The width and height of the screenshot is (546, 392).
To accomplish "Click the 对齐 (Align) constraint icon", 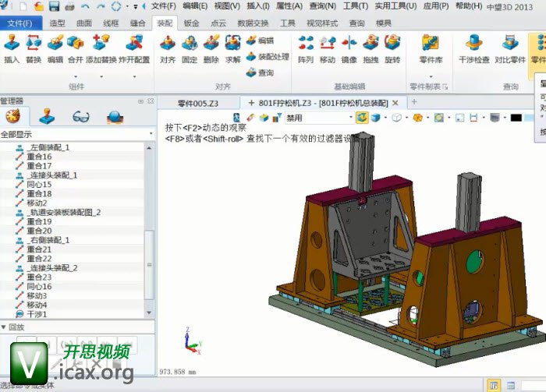I will click(167, 45).
